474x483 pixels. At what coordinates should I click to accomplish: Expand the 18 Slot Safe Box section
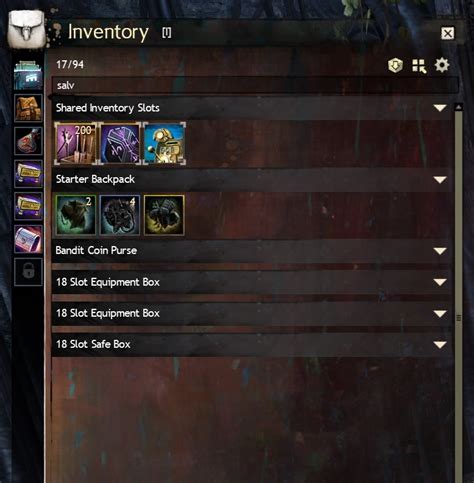[x=440, y=344]
